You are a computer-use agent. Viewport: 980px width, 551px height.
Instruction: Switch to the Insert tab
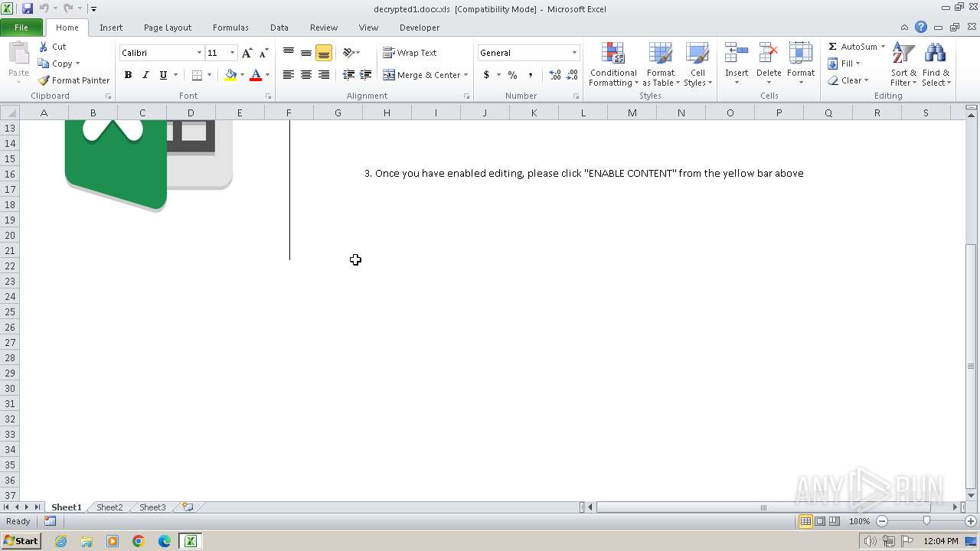[x=111, y=28]
